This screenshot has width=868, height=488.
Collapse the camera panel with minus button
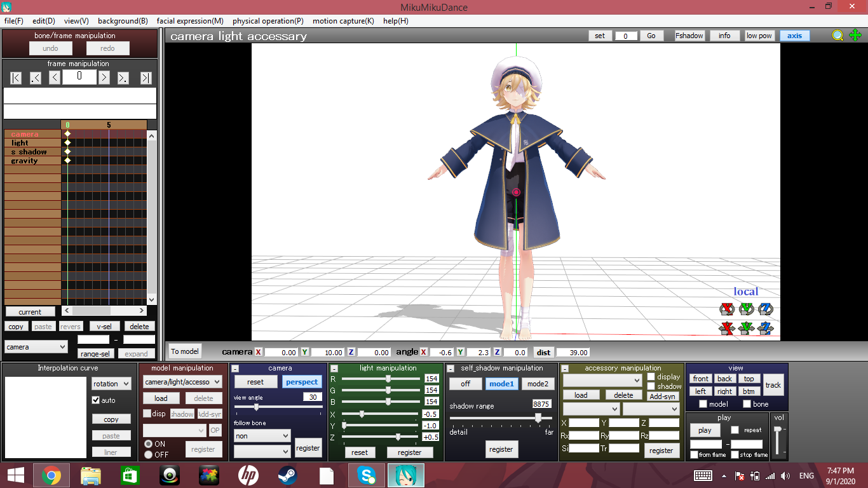(235, 369)
